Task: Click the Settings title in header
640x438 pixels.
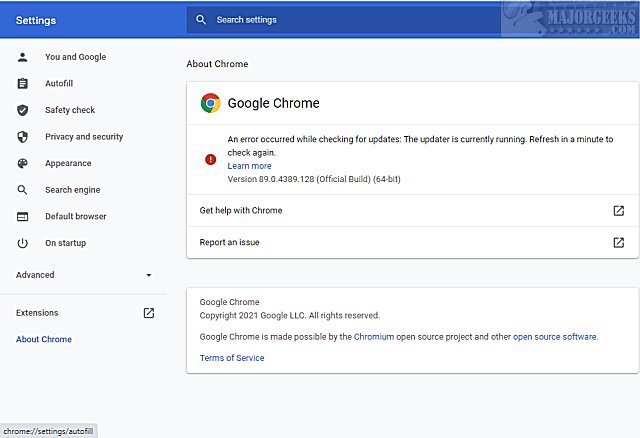Action: click(36, 20)
